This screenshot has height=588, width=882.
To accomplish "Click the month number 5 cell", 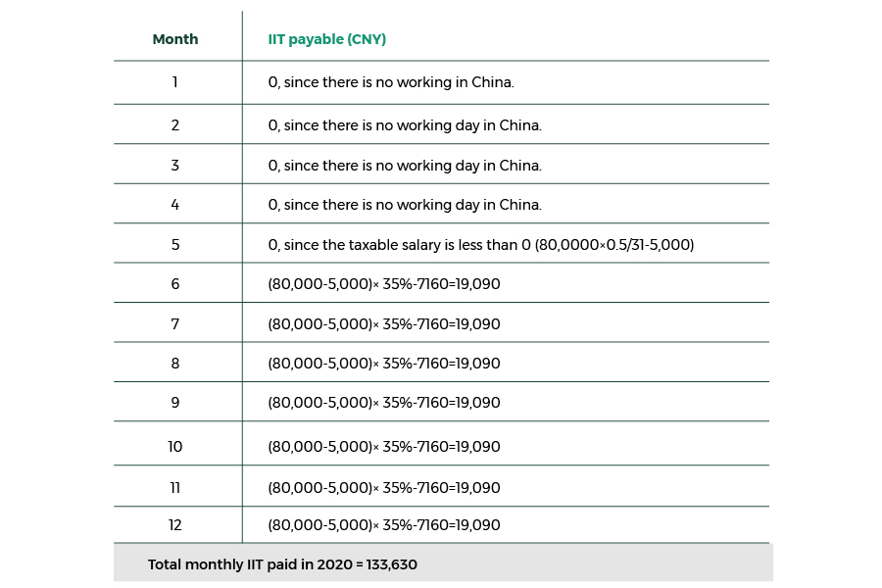I will [175, 245].
